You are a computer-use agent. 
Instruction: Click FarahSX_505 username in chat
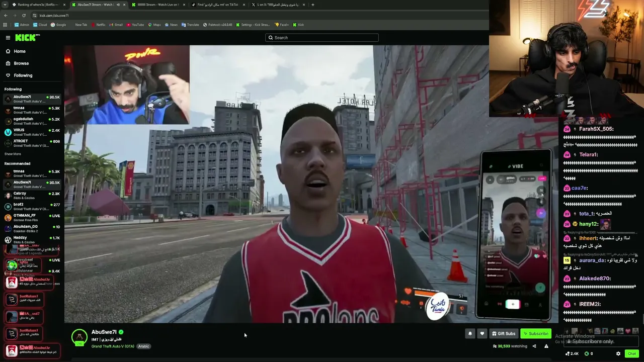pyautogui.click(x=596, y=129)
